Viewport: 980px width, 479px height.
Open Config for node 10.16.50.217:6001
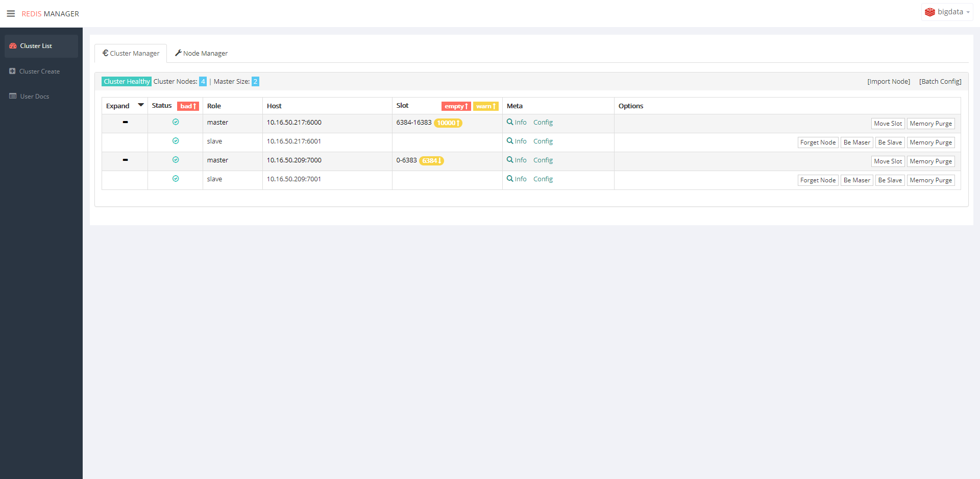[543, 141]
